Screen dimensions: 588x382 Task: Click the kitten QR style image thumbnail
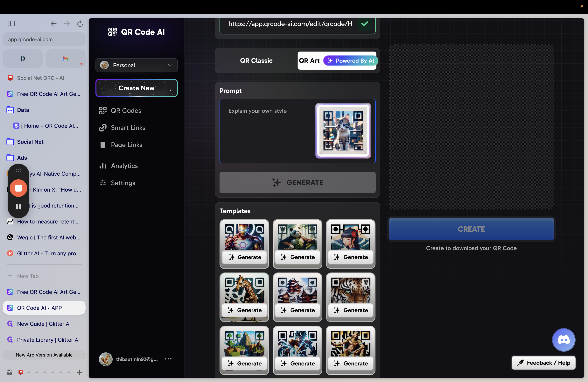point(343,131)
